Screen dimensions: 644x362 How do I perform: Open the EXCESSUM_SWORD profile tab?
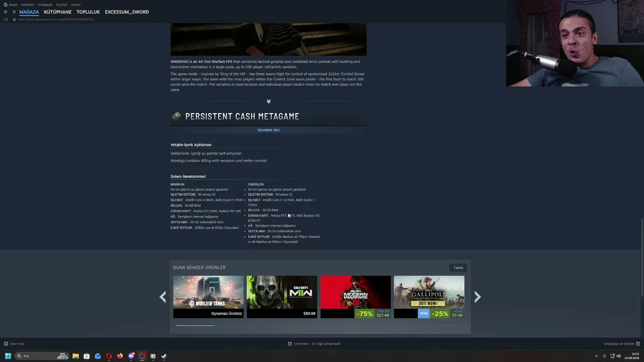tap(127, 12)
